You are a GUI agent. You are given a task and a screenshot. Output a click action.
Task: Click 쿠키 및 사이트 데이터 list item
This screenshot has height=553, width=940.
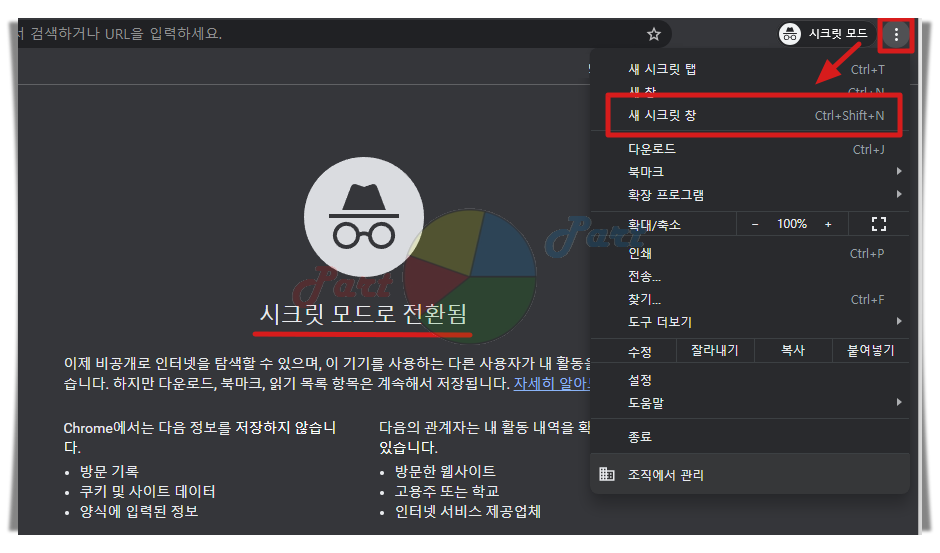tap(147, 492)
